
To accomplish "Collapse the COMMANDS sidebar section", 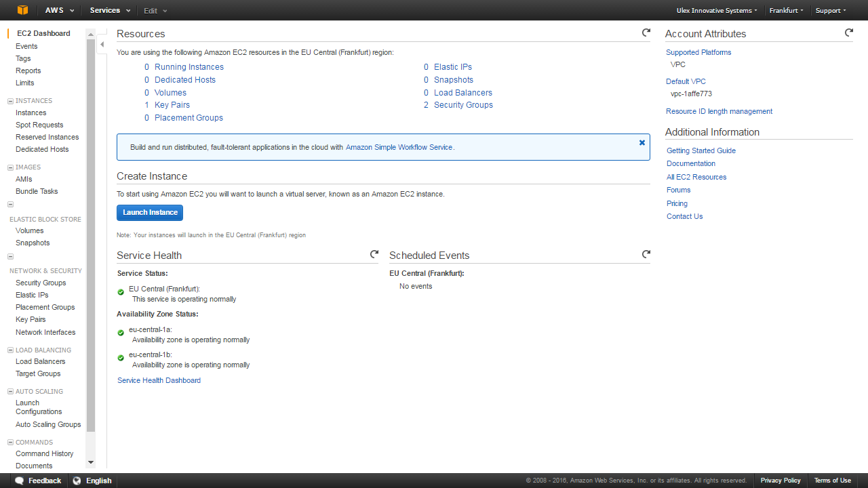I will (10, 443).
